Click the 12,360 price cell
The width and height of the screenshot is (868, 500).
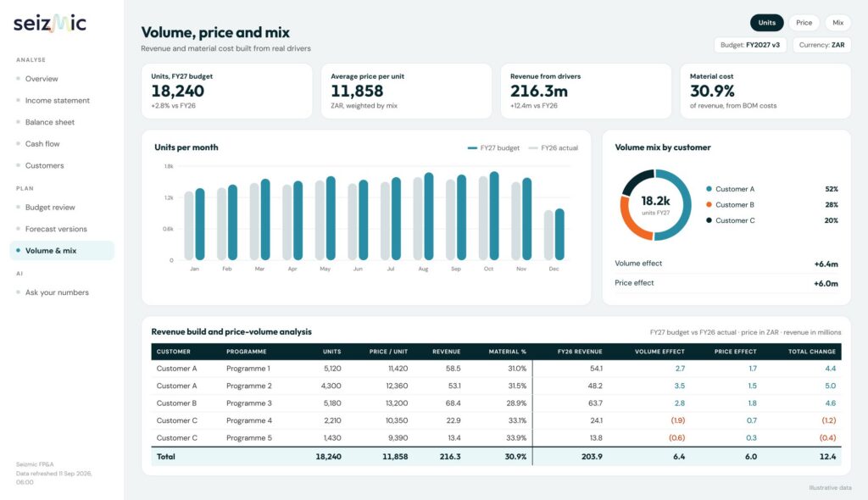tap(397, 386)
